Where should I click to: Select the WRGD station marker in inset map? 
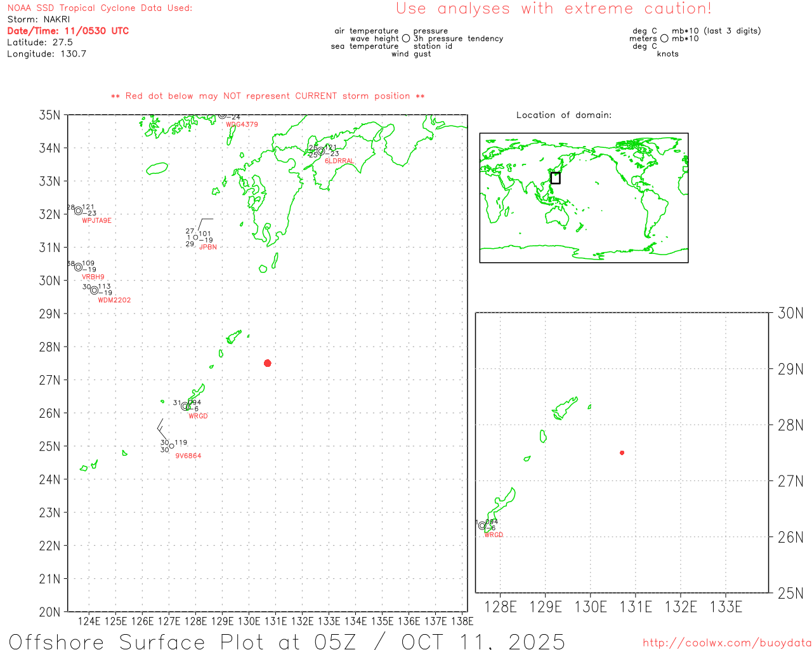click(482, 526)
